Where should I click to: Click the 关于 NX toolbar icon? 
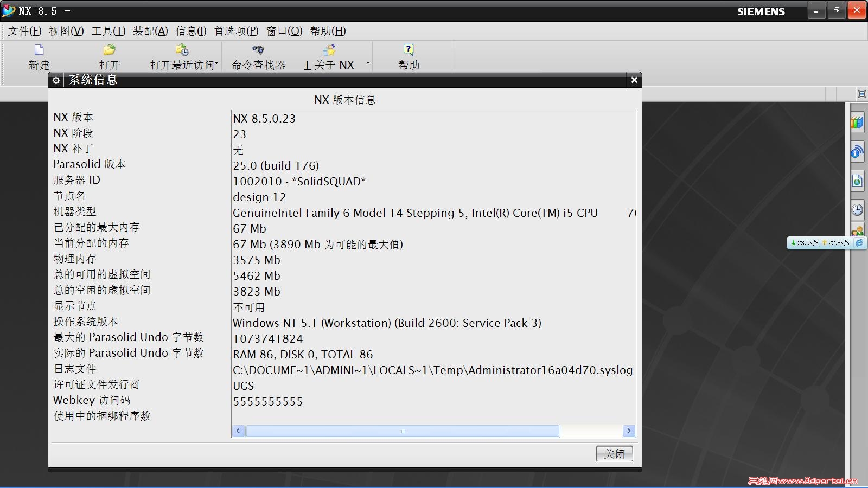(329, 50)
